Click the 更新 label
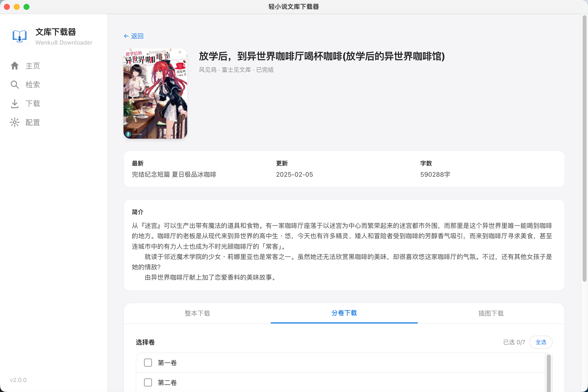Screen dimensions: 588x392 (282, 163)
